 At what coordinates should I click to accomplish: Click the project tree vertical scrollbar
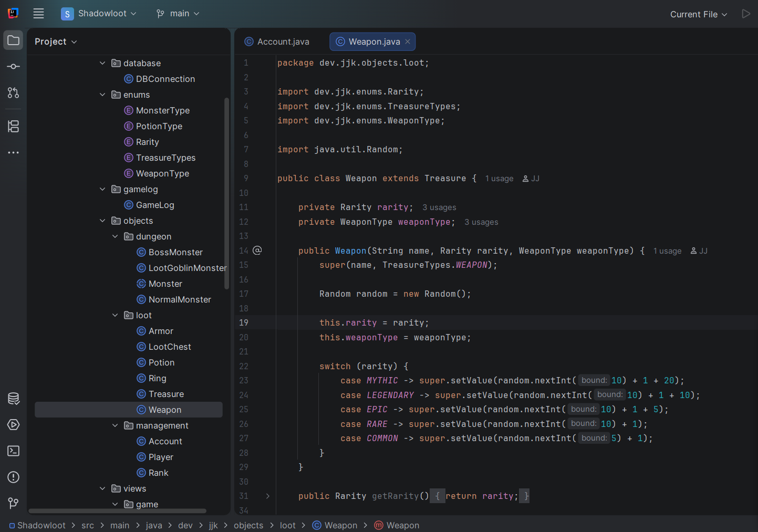[227, 193]
